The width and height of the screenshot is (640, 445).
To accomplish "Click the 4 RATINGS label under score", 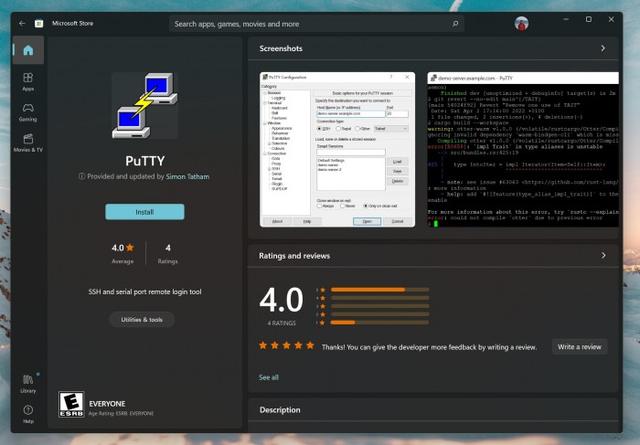I will [282, 323].
